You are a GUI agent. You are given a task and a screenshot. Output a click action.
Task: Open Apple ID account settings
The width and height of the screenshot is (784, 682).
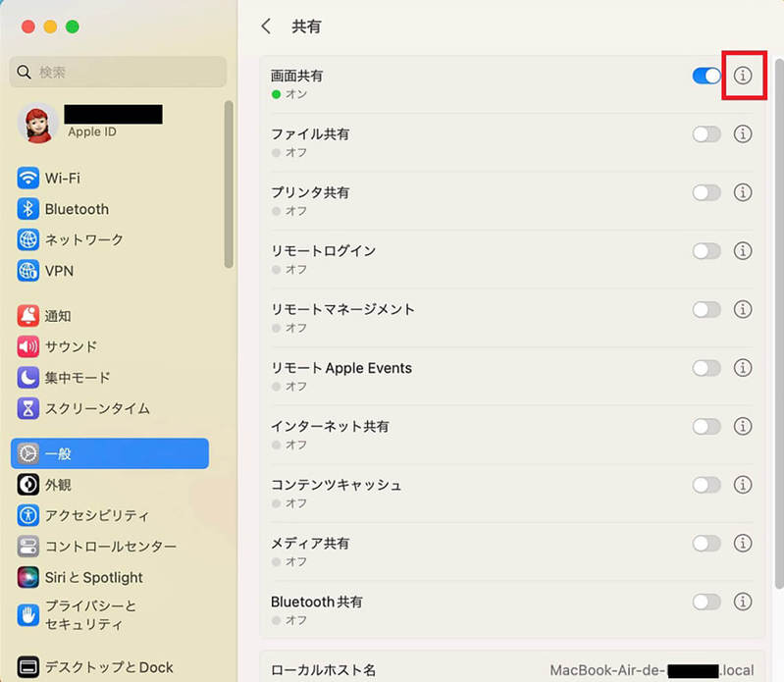click(92, 132)
